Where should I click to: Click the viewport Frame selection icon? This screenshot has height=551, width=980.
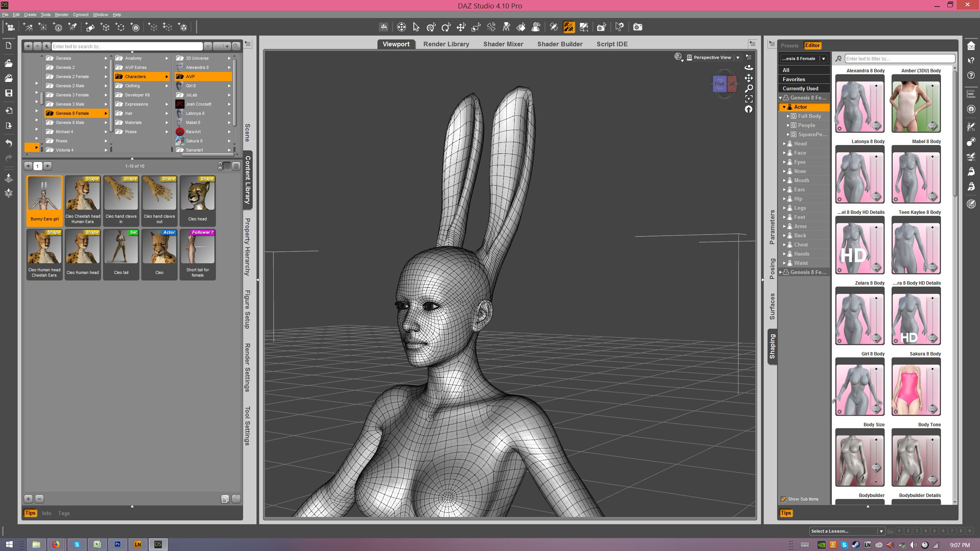(x=749, y=99)
